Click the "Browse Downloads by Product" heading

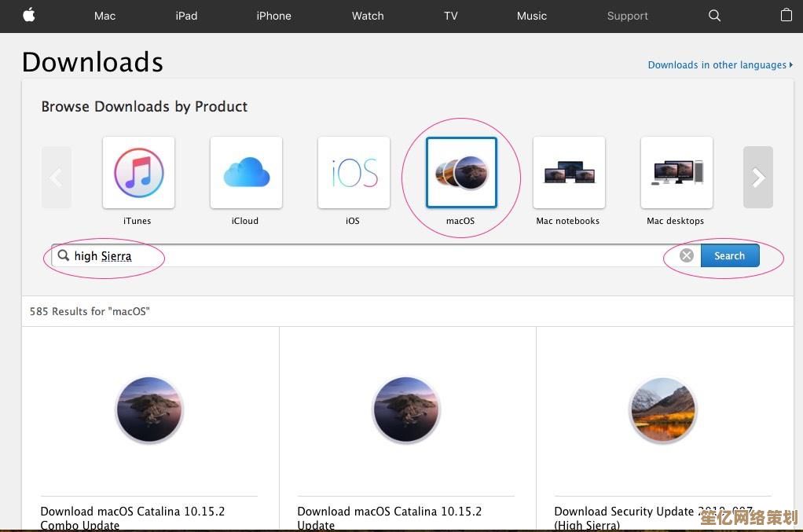145,107
